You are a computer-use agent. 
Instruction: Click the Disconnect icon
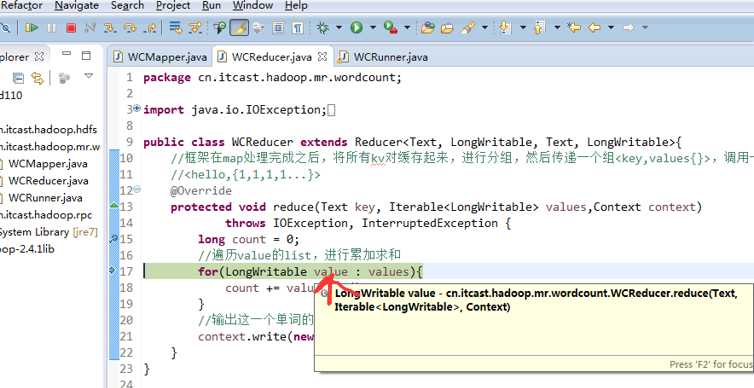(x=90, y=28)
